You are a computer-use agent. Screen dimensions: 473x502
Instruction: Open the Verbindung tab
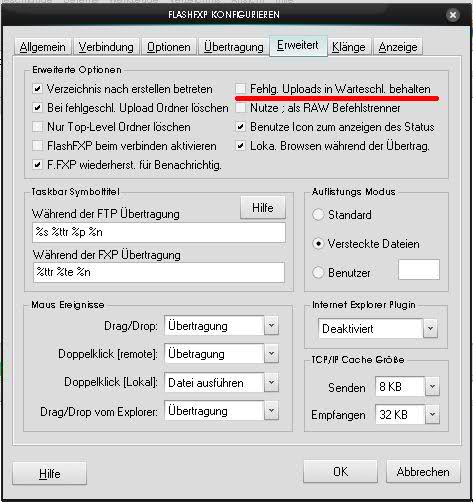coord(106,47)
